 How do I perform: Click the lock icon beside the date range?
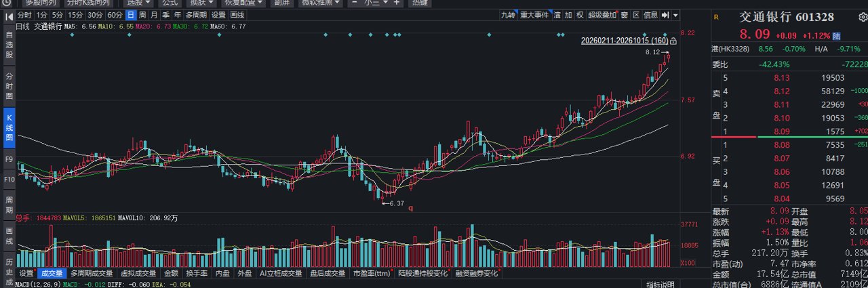pos(673,41)
